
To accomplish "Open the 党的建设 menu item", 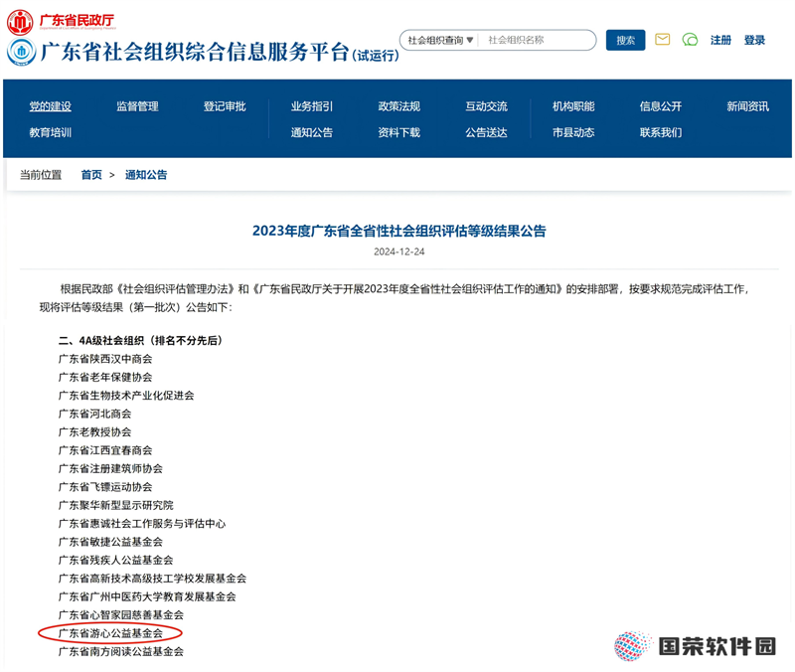I will (51, 106).
